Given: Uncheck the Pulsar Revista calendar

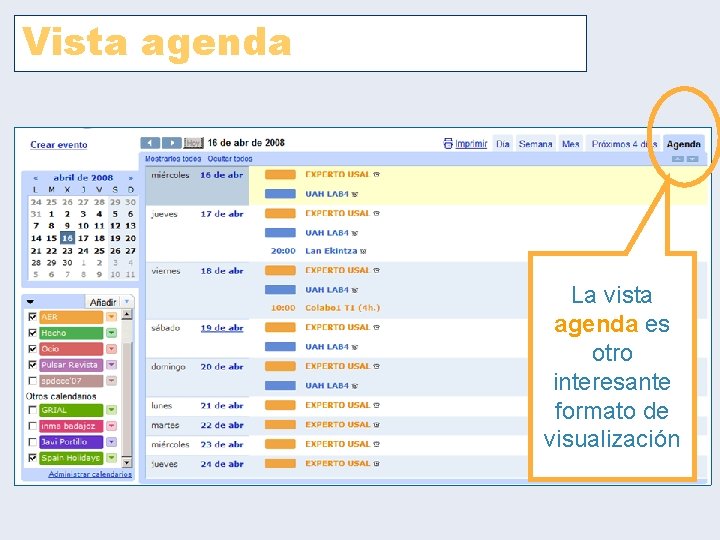Looking at the screenshot, I should click(33, 365).
